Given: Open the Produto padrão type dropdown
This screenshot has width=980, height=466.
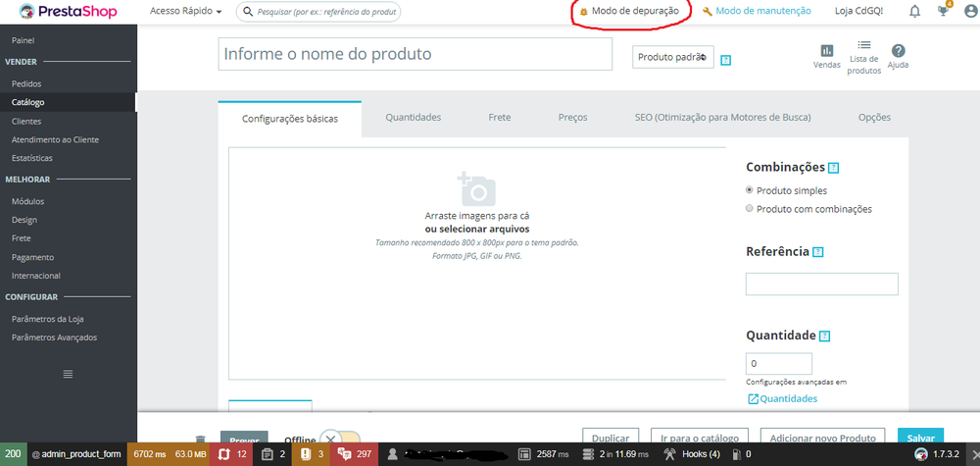Looking at the screenshot, I should [x=672, y=57].
